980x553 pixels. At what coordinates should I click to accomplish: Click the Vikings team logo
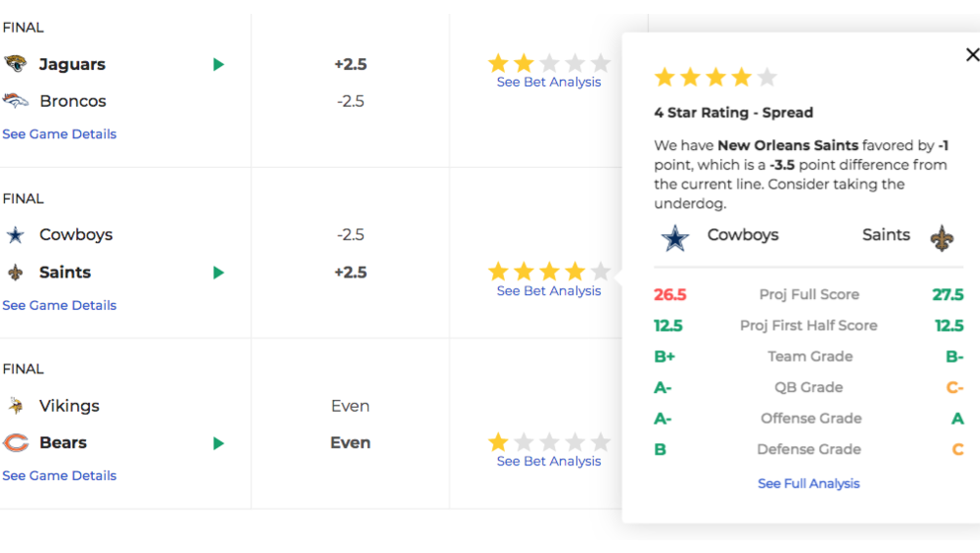(16, 406)
